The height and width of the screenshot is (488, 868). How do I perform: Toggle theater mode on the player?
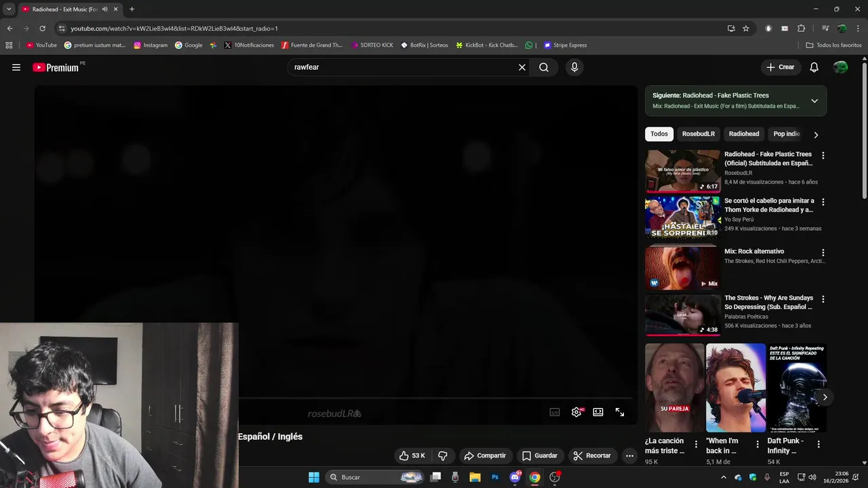598,412
